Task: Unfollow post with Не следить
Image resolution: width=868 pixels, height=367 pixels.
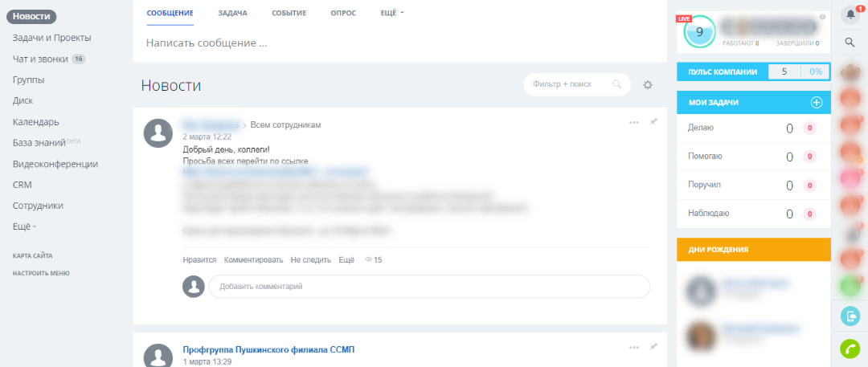Action: [x=310, y=259]
